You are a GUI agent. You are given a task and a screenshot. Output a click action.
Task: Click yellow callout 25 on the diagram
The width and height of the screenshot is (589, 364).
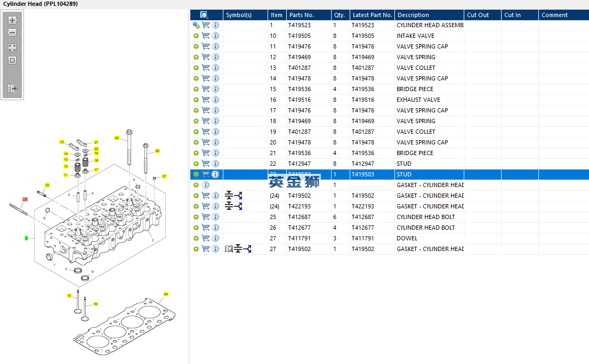117,138
